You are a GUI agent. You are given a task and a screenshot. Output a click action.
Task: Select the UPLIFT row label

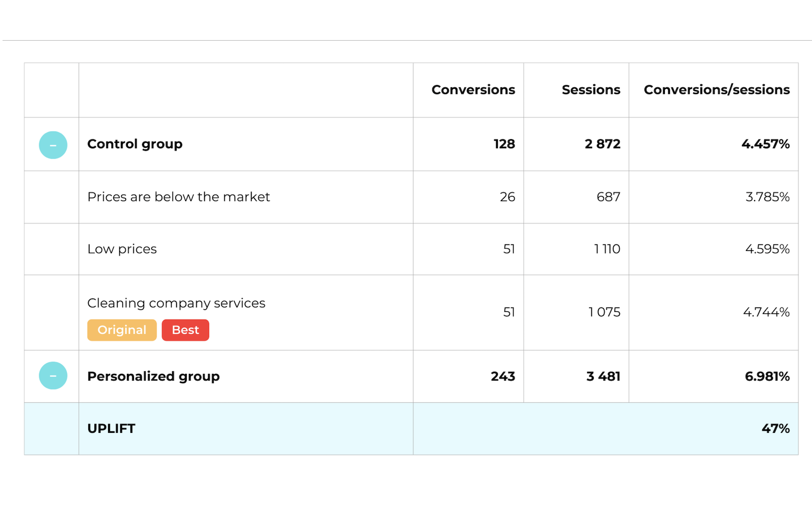click(x=111, y=429)
